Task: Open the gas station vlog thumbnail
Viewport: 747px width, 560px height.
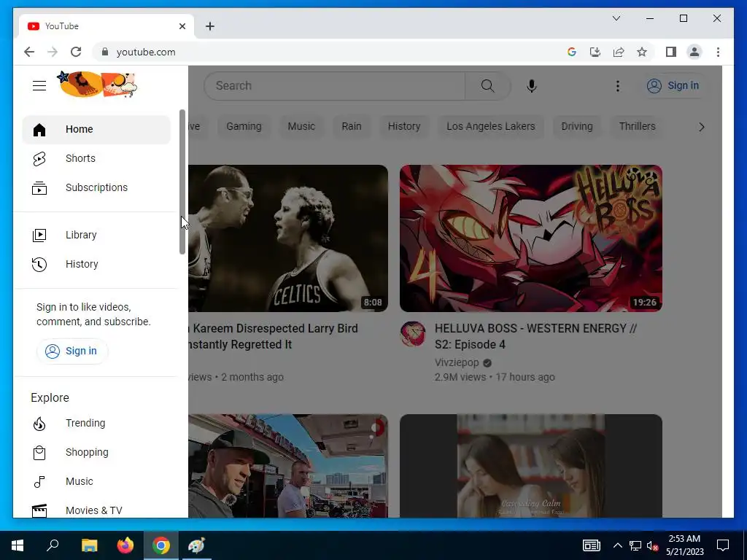Action: (x=288, y=466)
